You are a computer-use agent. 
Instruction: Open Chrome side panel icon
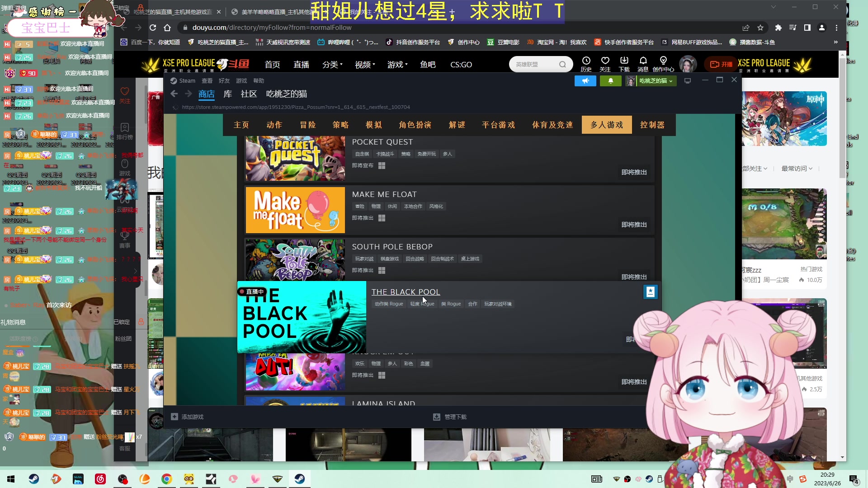[x=807, y=28]
